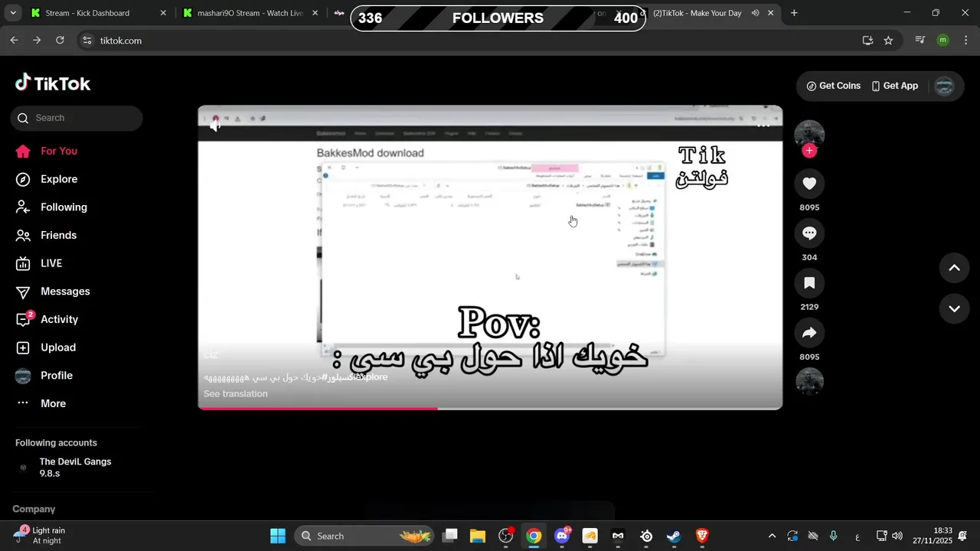Switch to the mashari9O Stream tab
This screenshot has height=551, width=980.
click(x=250, y=13)
